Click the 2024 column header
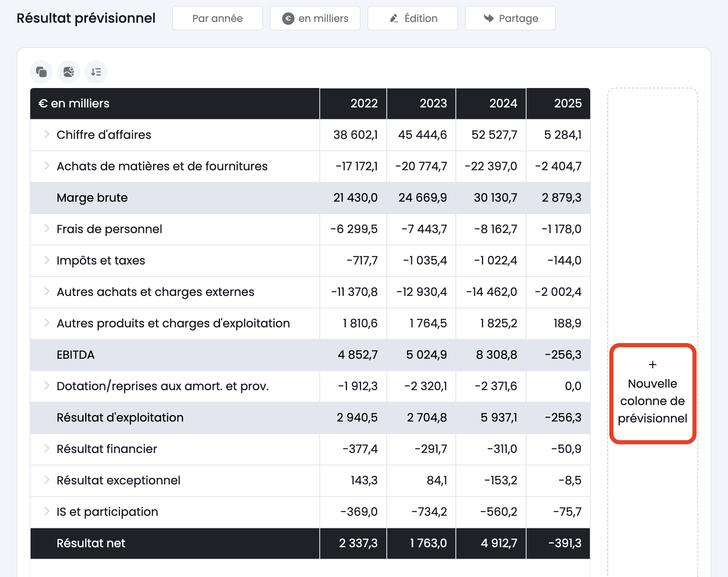 [x=491, y=103]
